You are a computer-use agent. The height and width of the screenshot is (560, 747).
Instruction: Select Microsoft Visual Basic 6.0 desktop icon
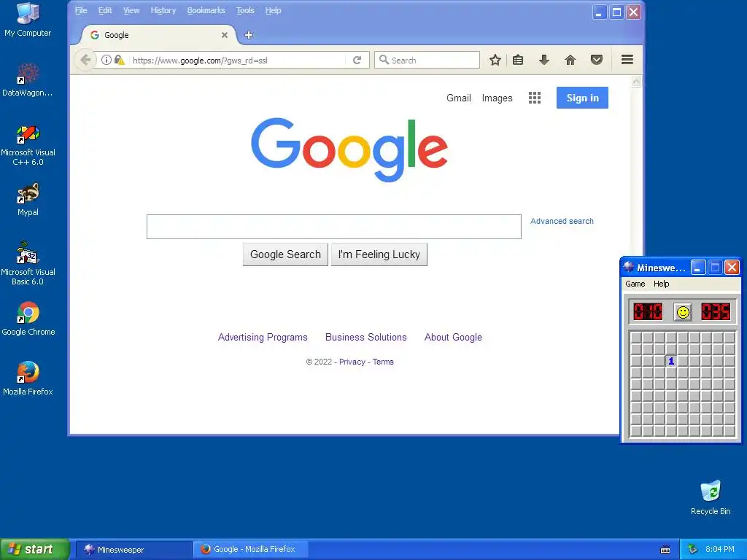pos(28,263)
